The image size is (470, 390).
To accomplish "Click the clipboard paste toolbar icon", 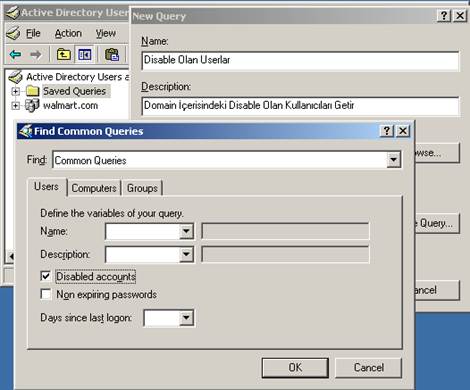I will pos(112,54).
